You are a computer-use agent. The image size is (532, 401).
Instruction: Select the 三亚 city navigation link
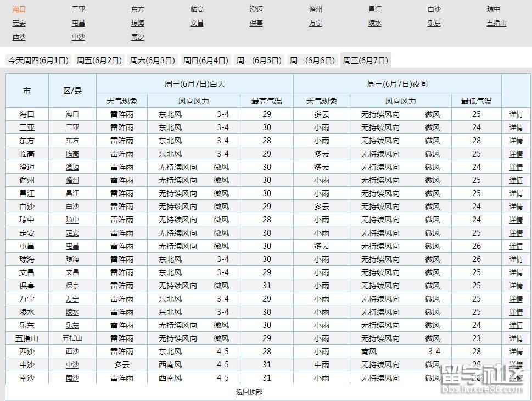pyautogui.click(x=78, y=9)
